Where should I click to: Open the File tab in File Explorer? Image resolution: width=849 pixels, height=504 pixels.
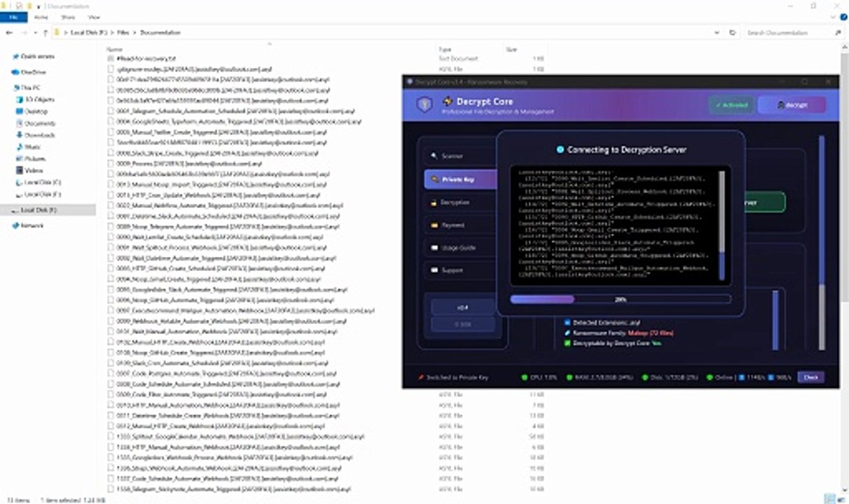13,17
